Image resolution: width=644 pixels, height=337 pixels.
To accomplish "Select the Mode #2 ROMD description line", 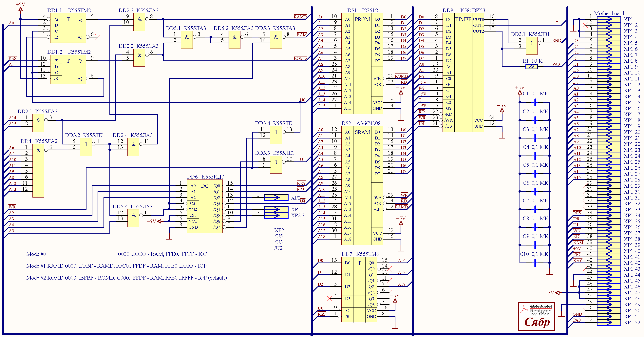I will [126, 278].
